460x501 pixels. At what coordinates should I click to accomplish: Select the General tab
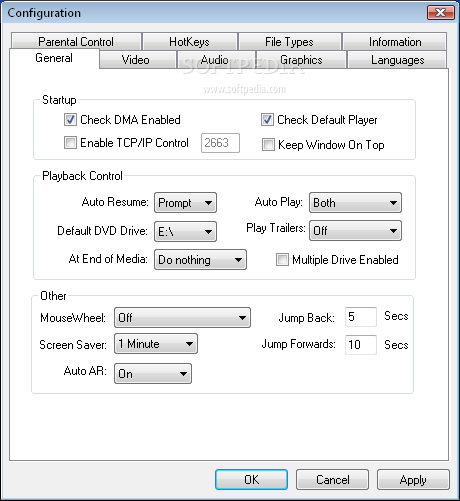(54, 58)
